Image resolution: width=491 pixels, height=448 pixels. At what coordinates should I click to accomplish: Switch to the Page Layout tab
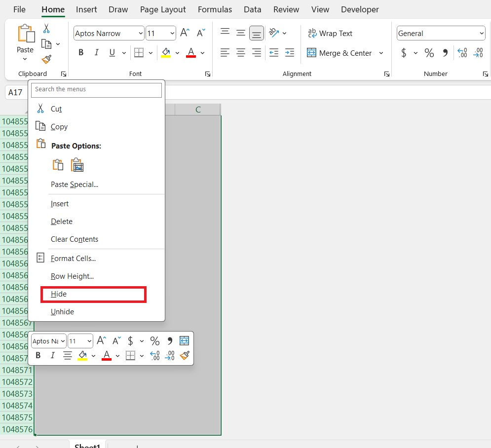163,9
